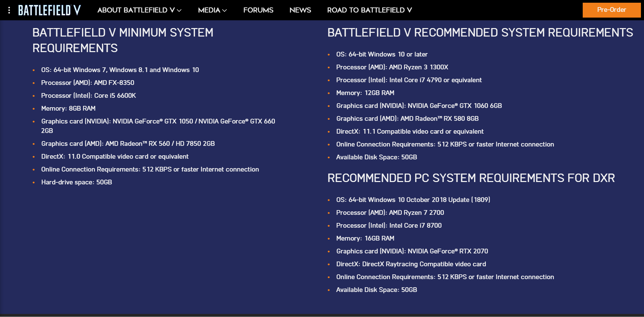Click the Recommended System Requirements heading

[480, 32]
